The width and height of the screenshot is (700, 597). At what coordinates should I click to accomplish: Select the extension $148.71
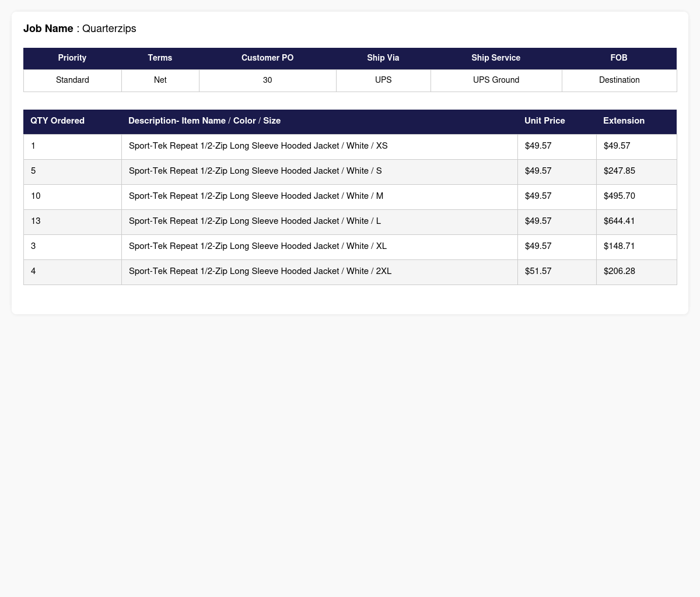(x=636, y=247)
